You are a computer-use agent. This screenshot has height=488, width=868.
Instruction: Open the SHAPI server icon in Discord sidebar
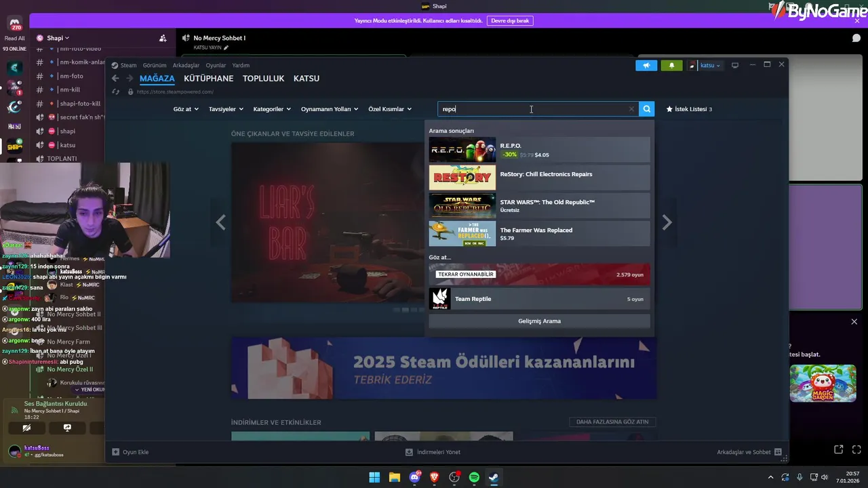coord(14,146)
